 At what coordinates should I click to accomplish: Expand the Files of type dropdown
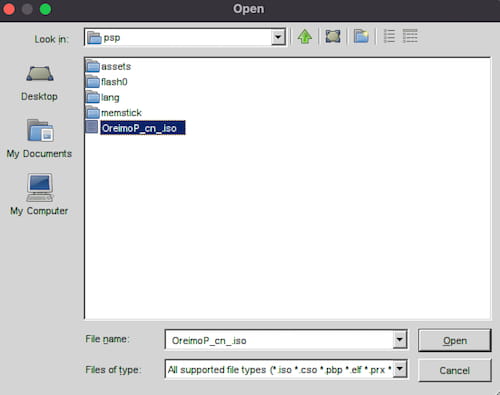pos(399,369)
